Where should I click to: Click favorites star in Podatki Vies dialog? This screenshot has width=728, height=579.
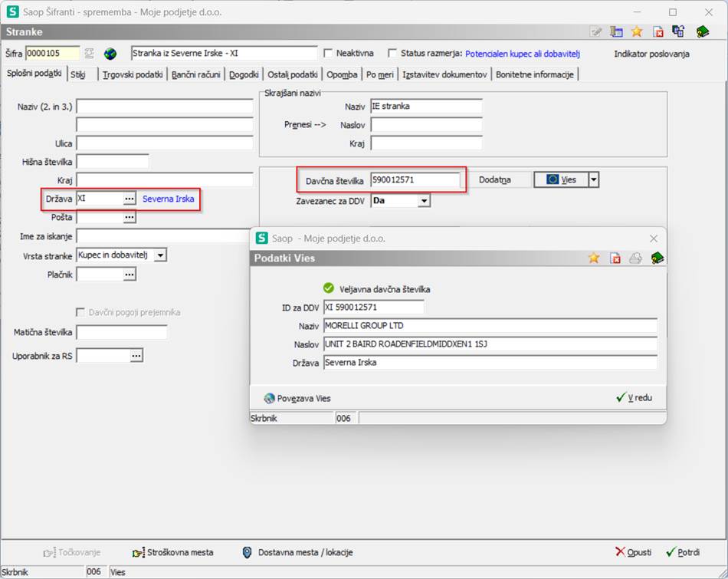(594, 258)
